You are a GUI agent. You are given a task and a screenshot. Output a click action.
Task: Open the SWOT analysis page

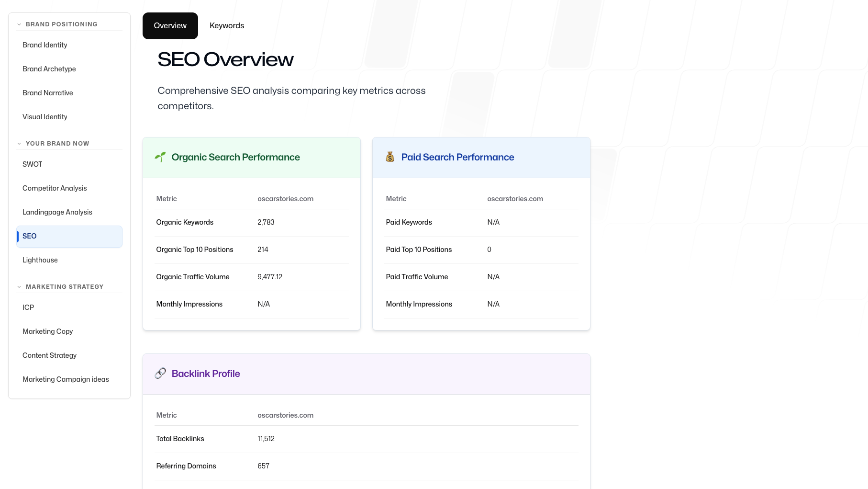click(33, 164)
